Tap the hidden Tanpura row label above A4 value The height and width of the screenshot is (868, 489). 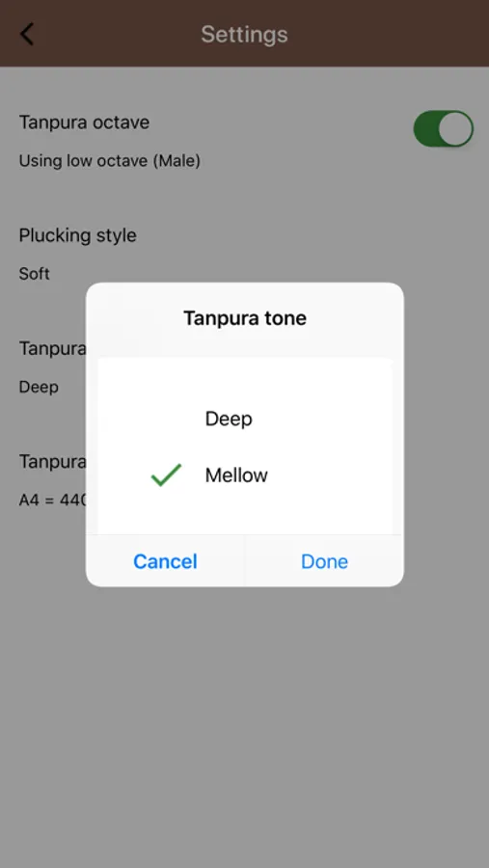coord(52,461)
